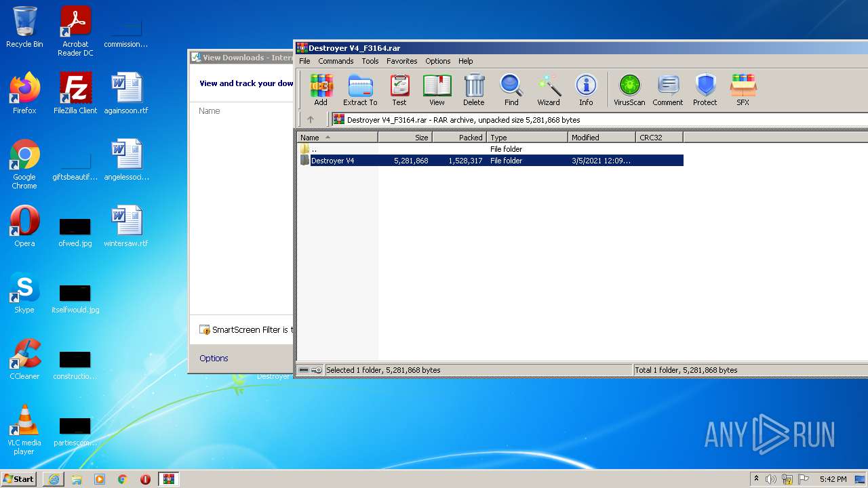
Task: Sort by the Modified column header
Action: click(601, 137)
